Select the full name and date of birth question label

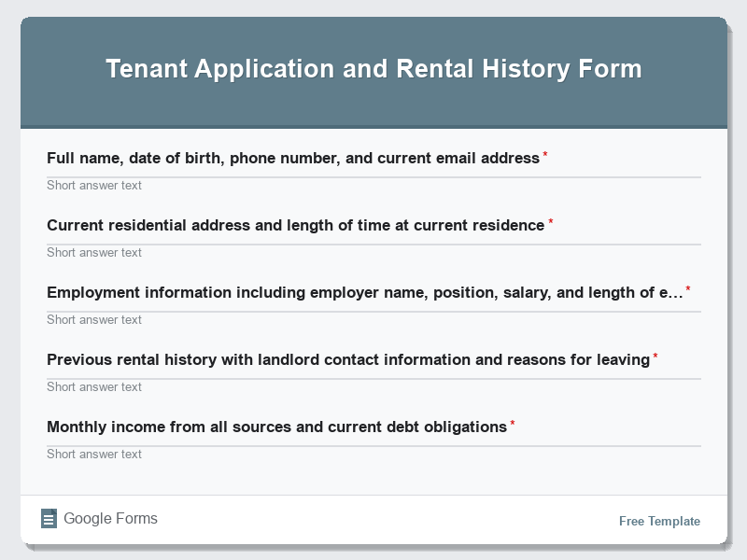[292, 158]
